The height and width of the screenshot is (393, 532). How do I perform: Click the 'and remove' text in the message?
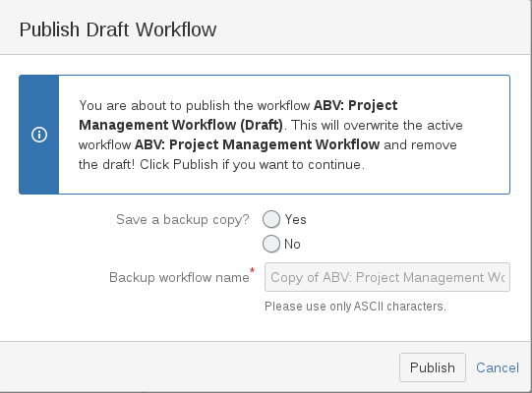(x=420, y=144)
